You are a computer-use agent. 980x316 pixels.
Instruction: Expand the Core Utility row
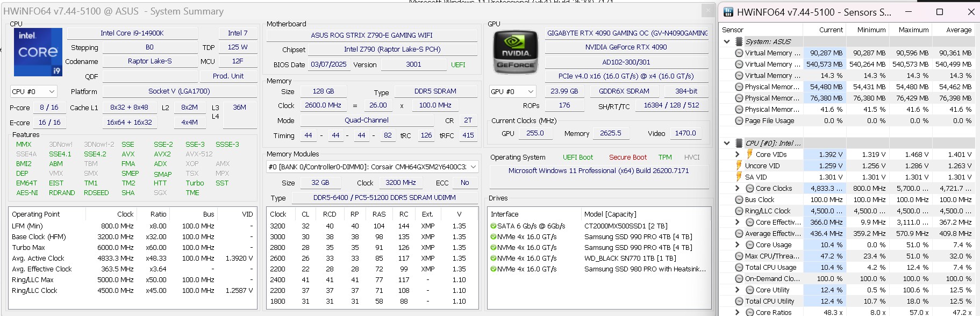[x=738, y=290]
